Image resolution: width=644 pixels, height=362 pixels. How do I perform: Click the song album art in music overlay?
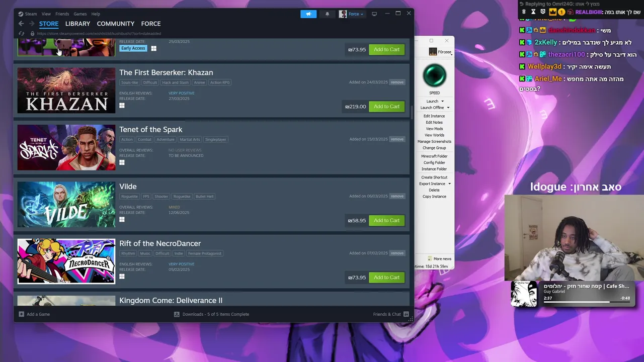(524, 294)
